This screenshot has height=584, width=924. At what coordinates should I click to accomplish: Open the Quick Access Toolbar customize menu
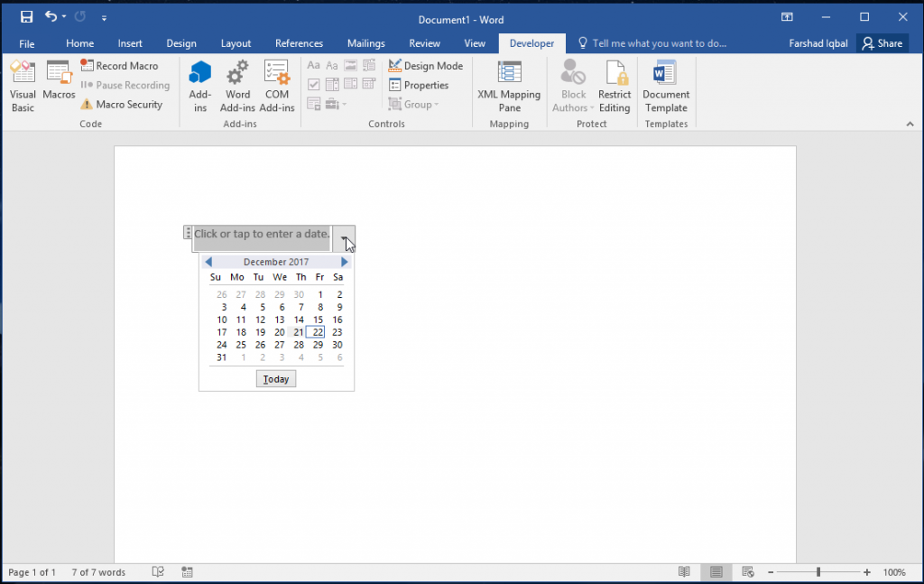(104, 16)
